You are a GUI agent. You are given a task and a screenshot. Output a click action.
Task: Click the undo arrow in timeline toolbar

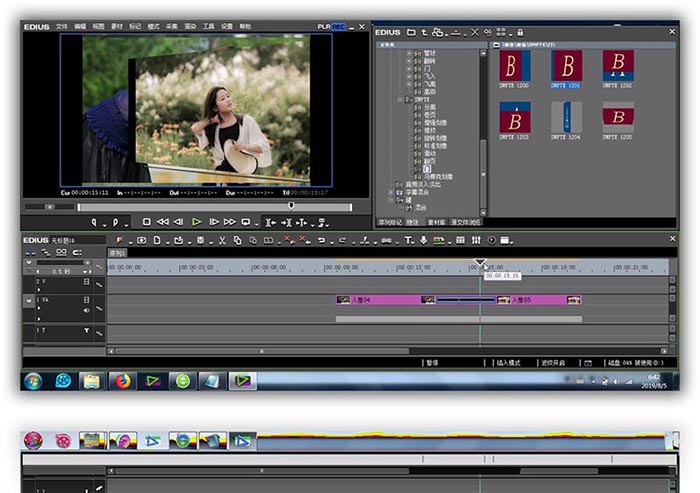click(321, 240)
